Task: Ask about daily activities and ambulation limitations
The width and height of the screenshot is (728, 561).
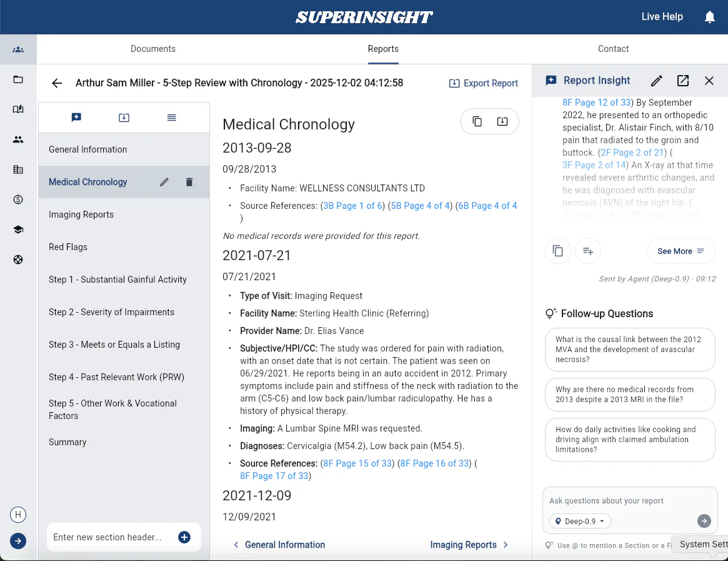Action: point(629,440)
